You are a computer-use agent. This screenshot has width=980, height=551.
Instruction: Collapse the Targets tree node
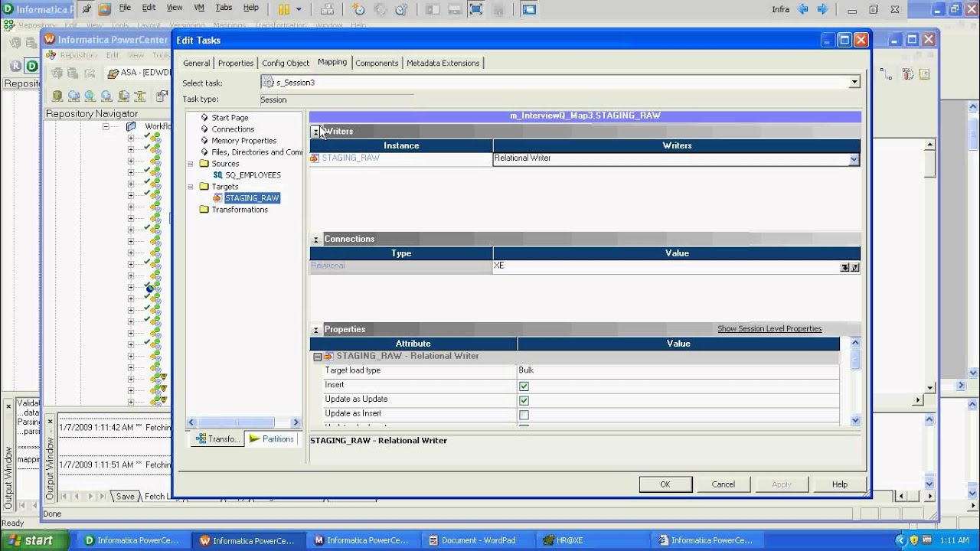tap(191, 187)
